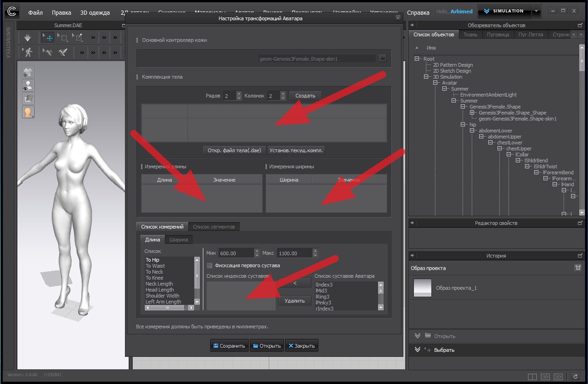This screenshot has height=384, width=588.
Task: Click the add project look shirt icon
Action: pyautogui.click(x=577, y=268)
